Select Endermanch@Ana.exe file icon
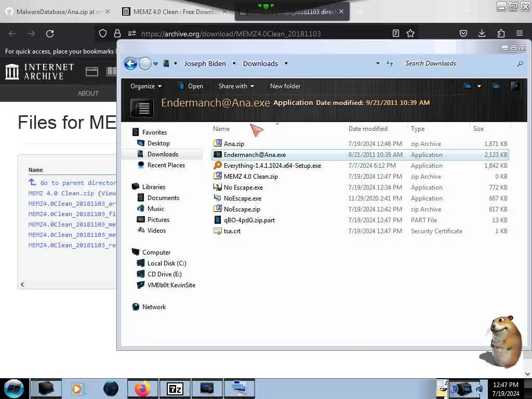This screenshot has width=532, height=399. tap(218, 154)
